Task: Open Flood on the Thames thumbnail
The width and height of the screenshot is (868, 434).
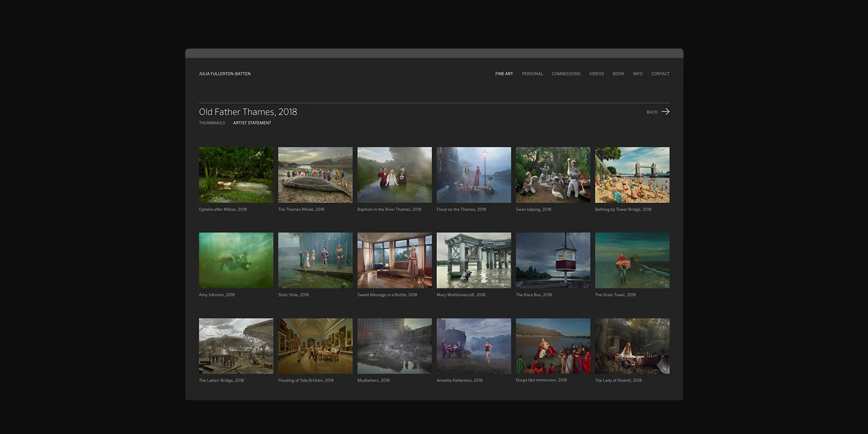Action: [474, 175]
